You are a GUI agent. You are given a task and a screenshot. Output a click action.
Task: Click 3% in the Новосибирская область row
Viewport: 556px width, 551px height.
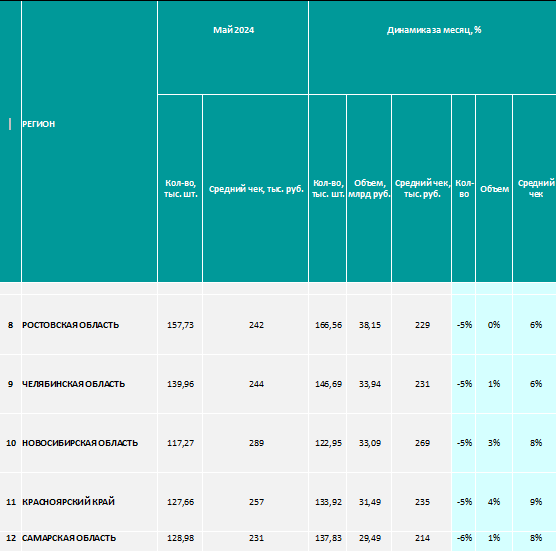click(494, 443)
